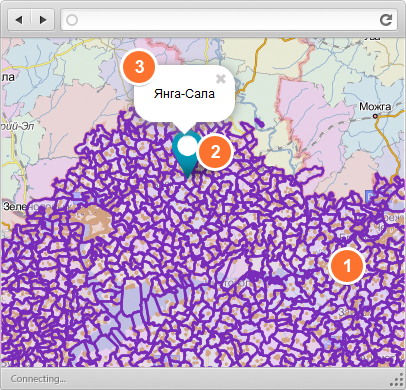Viewport: 406px width, 390px height.
Task: Click orange callout marker number 2
Action: coord(215,152)
